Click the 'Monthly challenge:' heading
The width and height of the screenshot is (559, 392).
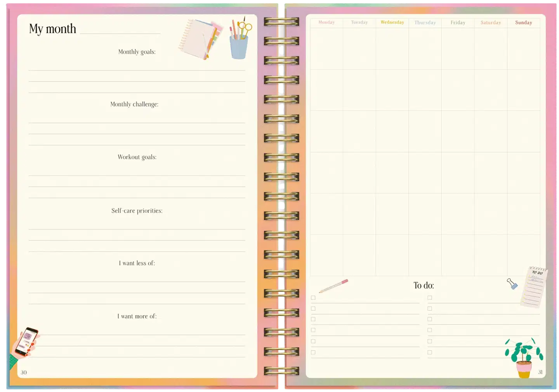(134, 104)
